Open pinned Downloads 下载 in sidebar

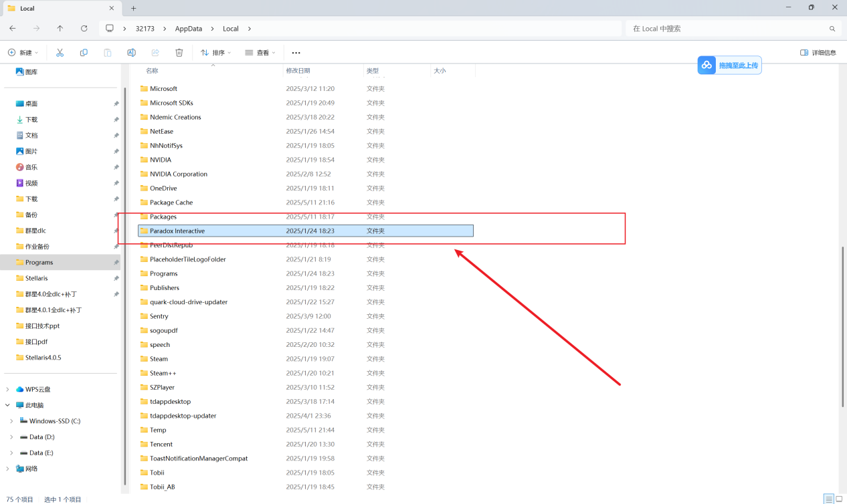27,120
